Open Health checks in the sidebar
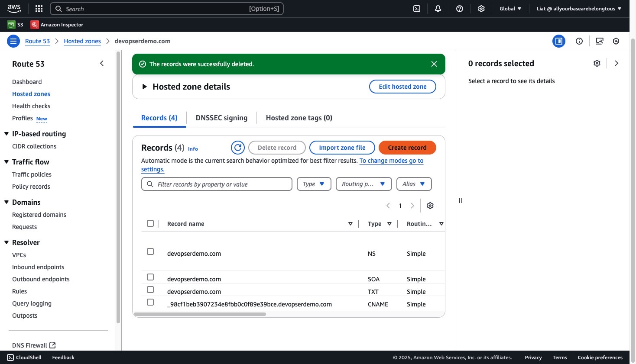The height and width of the screenshot is (364, 636). 31,106
